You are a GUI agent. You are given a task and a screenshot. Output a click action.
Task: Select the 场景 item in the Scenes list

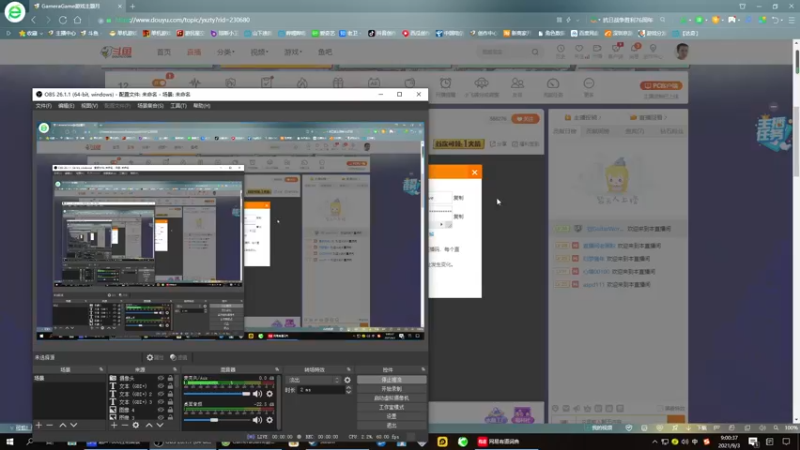coord(69,379)
